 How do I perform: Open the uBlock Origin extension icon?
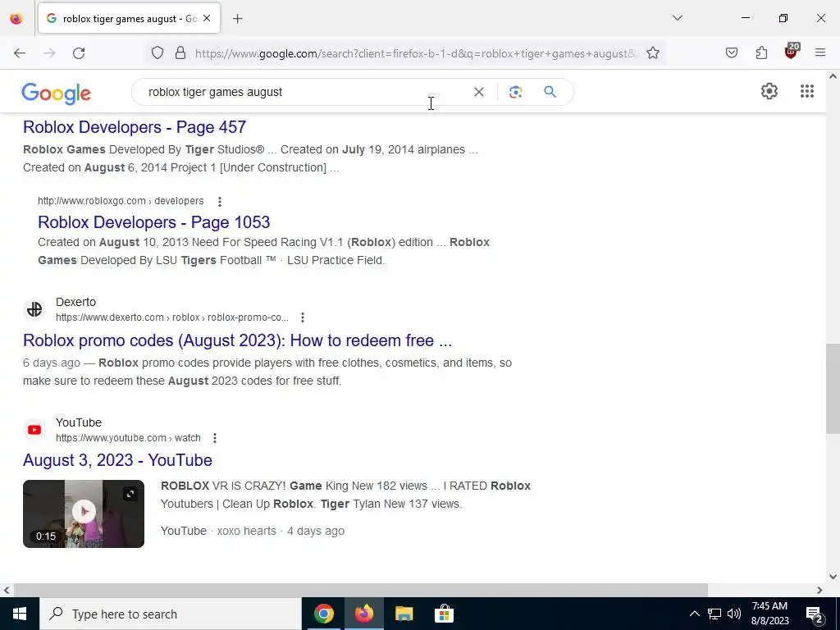click(x=792, y=52)
